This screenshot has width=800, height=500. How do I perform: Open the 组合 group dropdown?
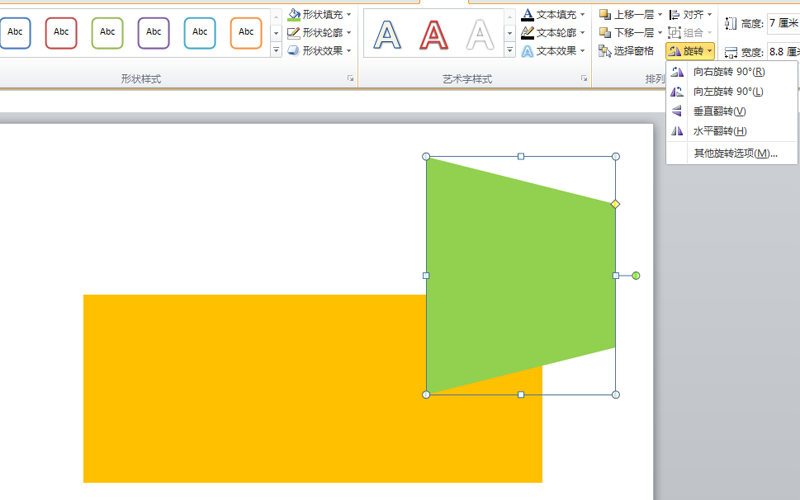coord(691,33)
